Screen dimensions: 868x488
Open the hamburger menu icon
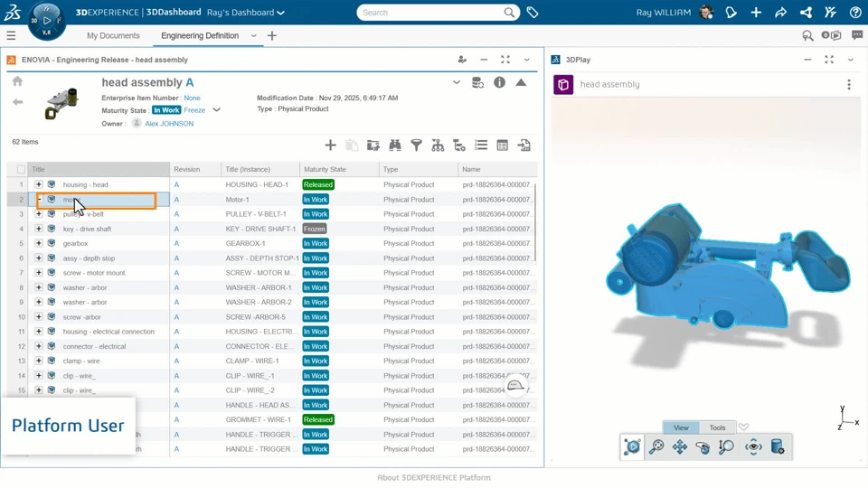click(11, 35)
